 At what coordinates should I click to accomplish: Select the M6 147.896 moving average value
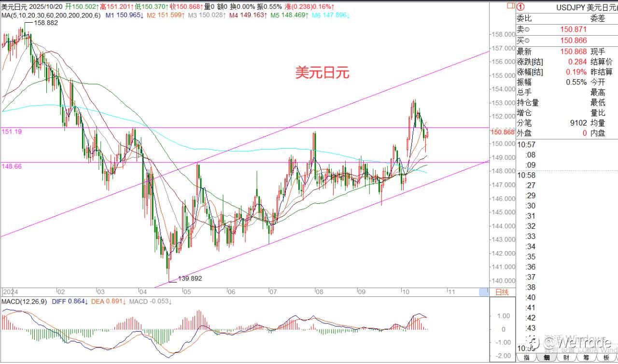pos(331,15)
